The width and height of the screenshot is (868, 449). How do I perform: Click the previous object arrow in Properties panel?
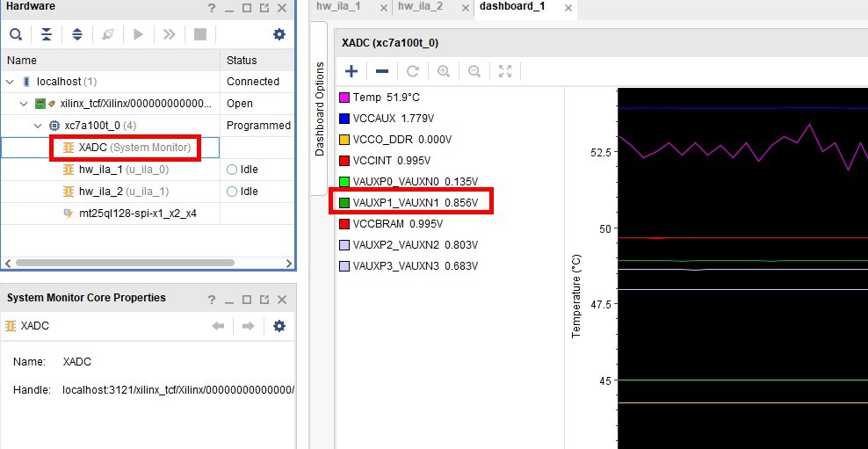[x=218, y=326]
